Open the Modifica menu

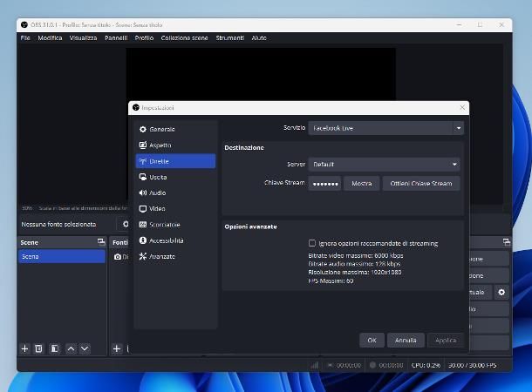[50, 38]
